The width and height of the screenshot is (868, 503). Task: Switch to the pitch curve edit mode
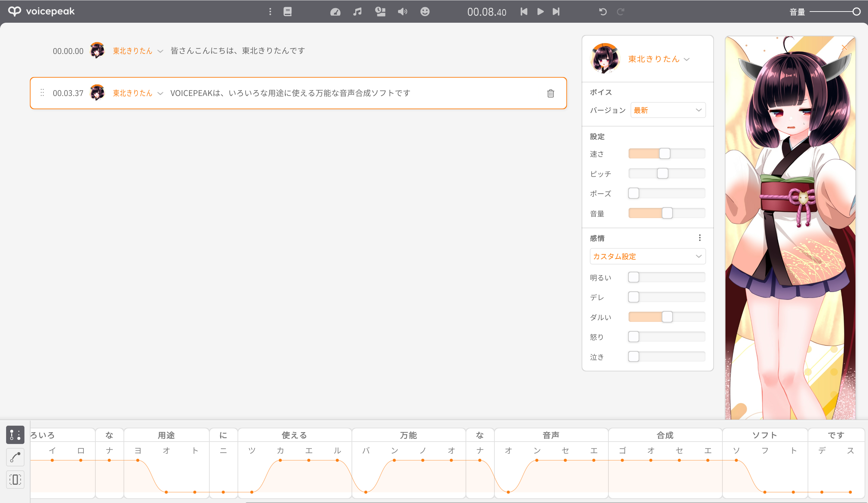[x=15, y=457]
